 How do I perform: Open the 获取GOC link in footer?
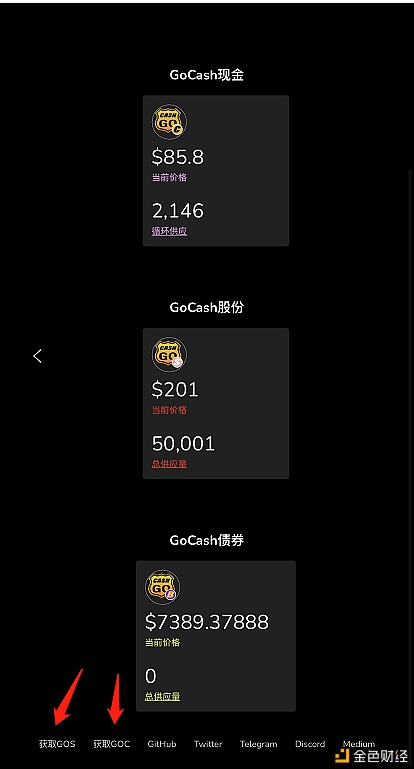pos(112,744)
